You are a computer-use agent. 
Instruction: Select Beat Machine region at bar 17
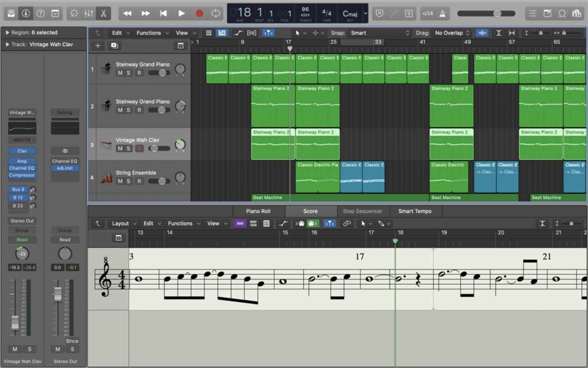[x=340, y=198]
